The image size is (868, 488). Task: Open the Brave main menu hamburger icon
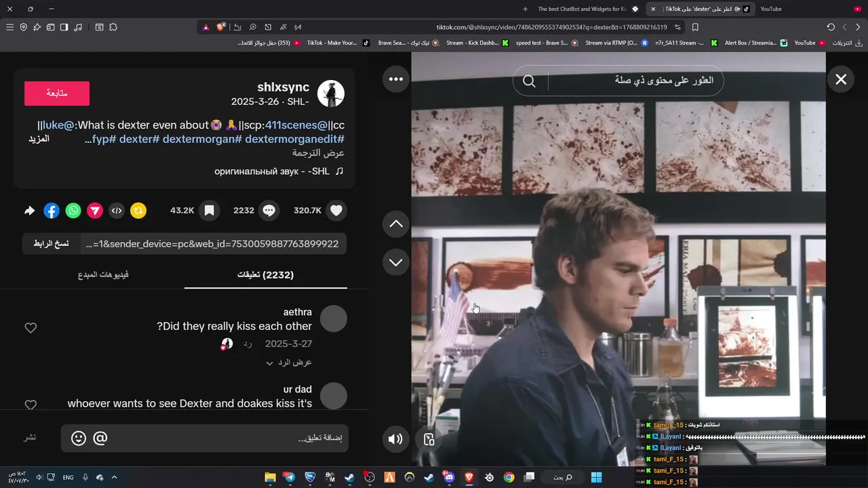pos(9,27)
